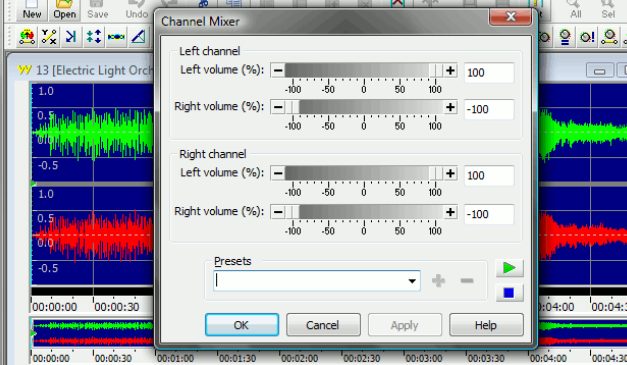Screen dimensions: 627x365
Task: Open Help for Channel Mixer
Action: (486, 325)
